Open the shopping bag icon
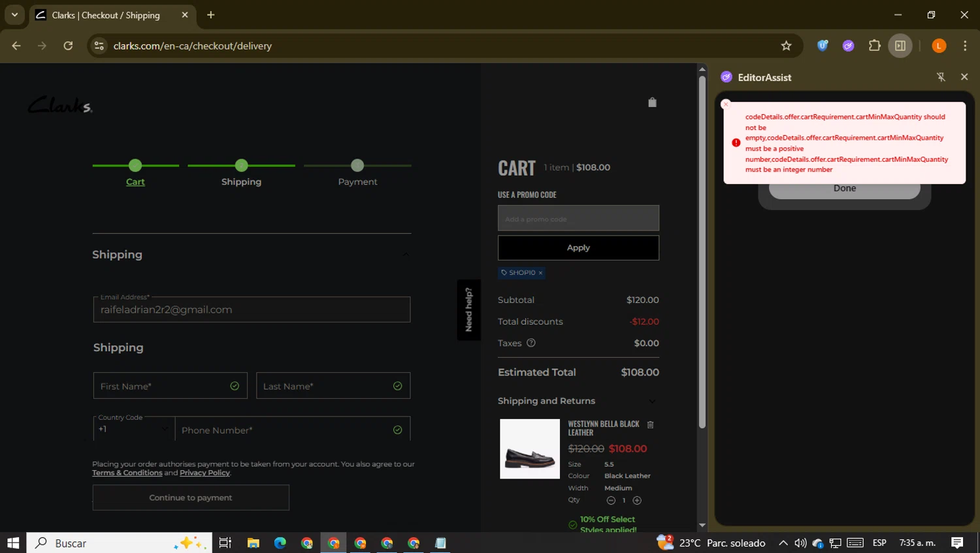Viewport: 980px width, 553px height. 652,103
